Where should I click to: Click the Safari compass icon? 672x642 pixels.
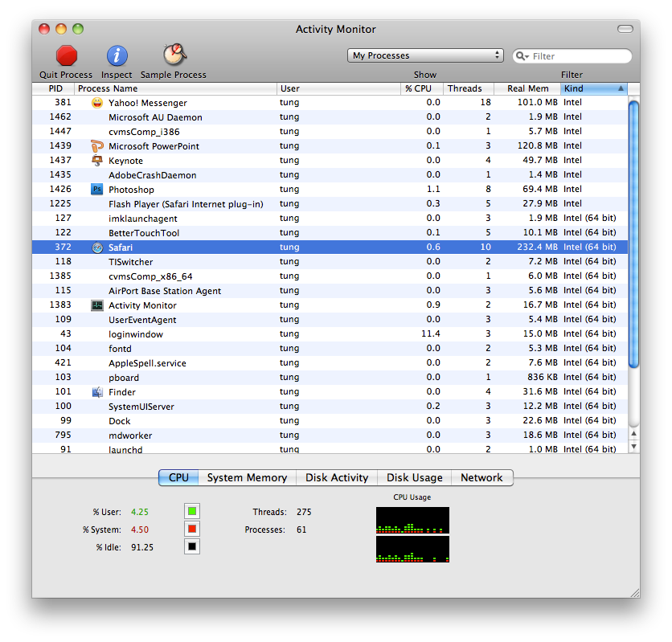(97, 247)
